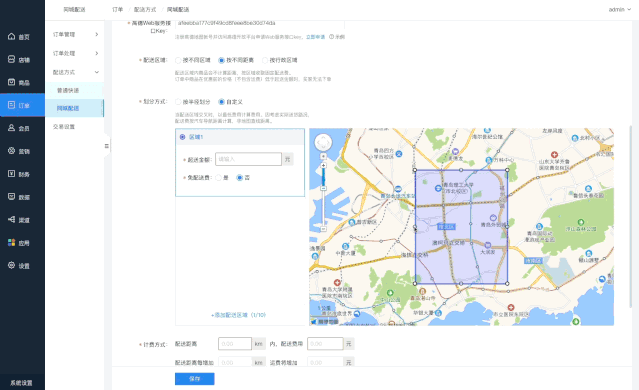Focus the 配送费用 yuan input field
Viewport: 639px width, 390px height.
click(325, 344)
